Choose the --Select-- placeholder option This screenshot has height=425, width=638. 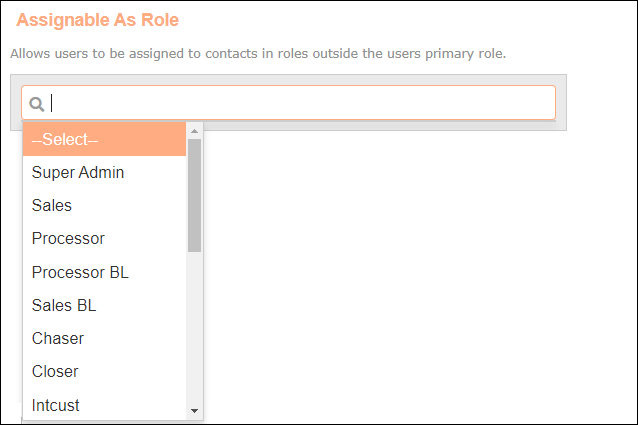click(x=105, y=139)
